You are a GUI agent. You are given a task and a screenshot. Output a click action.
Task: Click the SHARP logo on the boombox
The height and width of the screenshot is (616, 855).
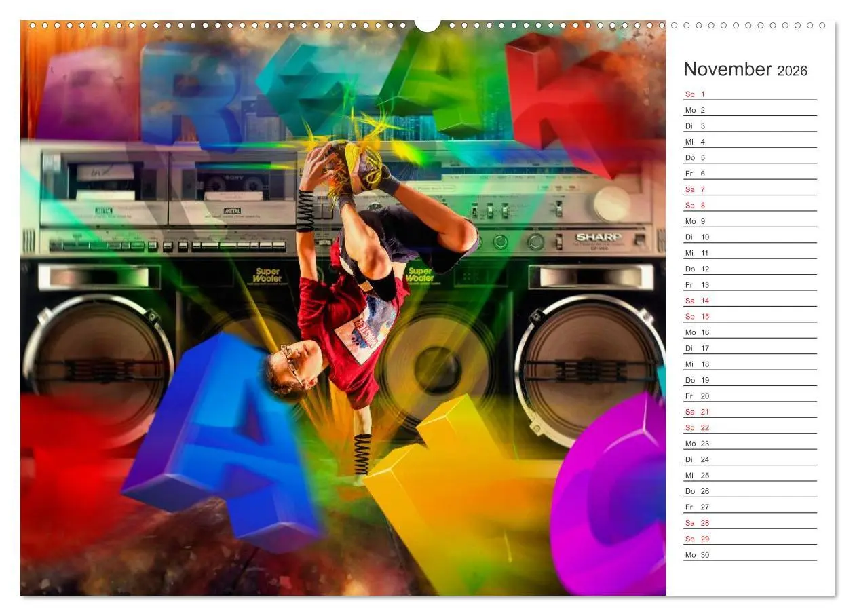click(598, 237)
